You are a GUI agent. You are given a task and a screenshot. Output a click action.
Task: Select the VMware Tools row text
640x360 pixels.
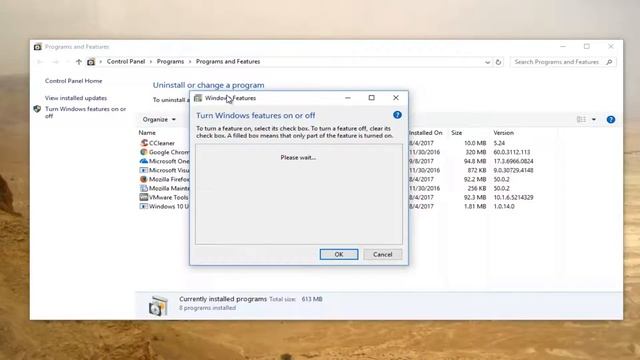(x=169, y=197)
